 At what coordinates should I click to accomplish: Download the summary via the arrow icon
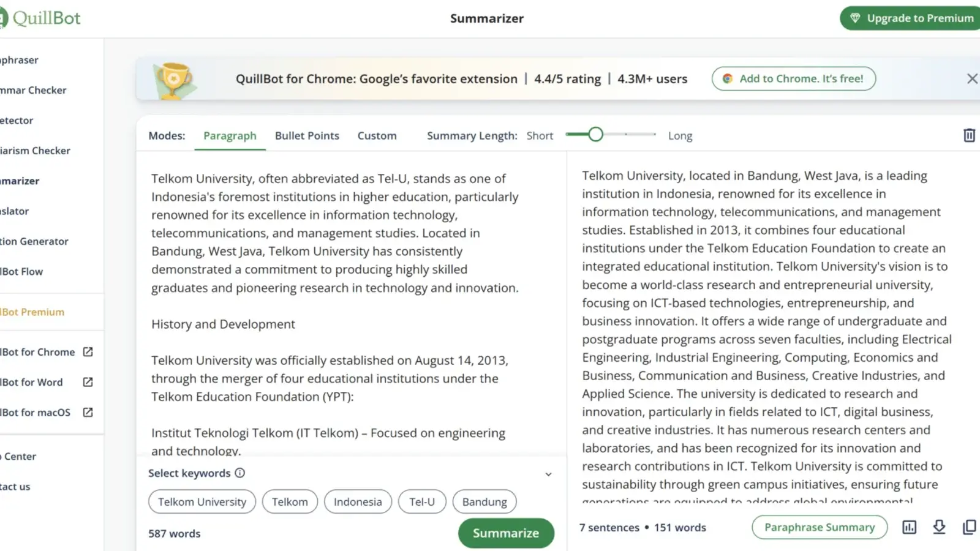click(x=939, y=527)
